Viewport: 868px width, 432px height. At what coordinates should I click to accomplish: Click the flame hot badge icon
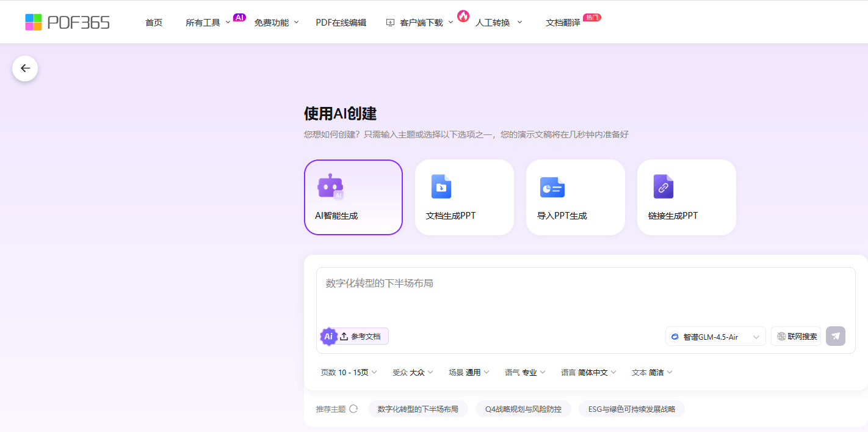coord(463,16)
